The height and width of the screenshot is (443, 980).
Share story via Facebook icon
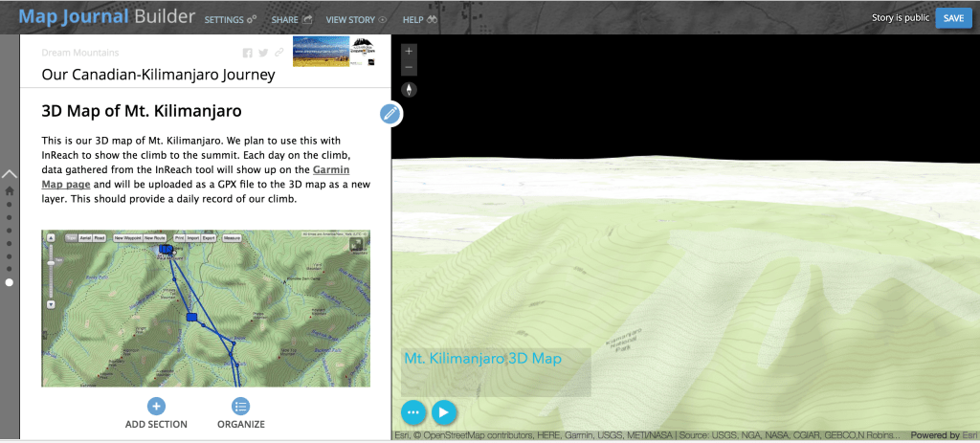coord(248,53)
